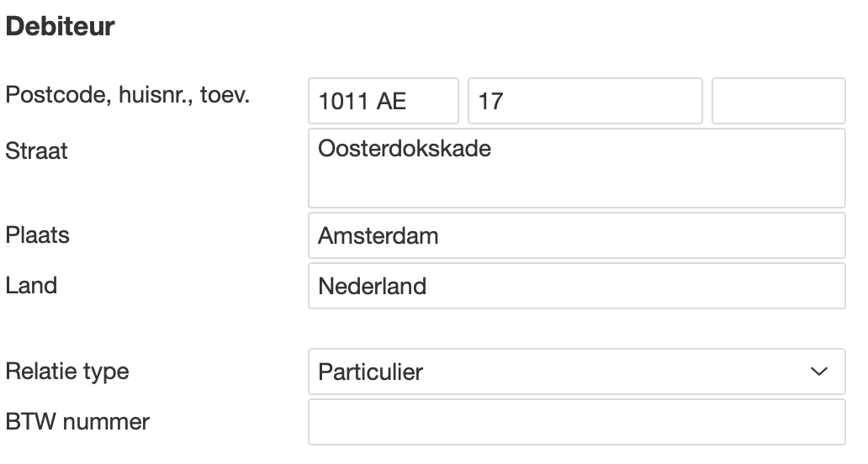Click the Land label
The image size is (868, 464).
31,285
